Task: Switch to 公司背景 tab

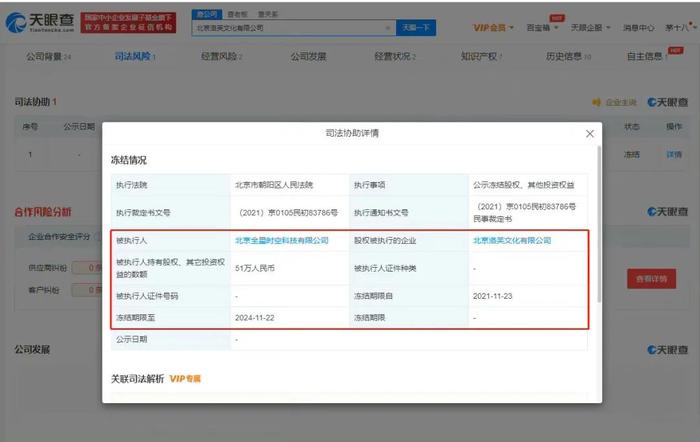Action: point(48,56)
